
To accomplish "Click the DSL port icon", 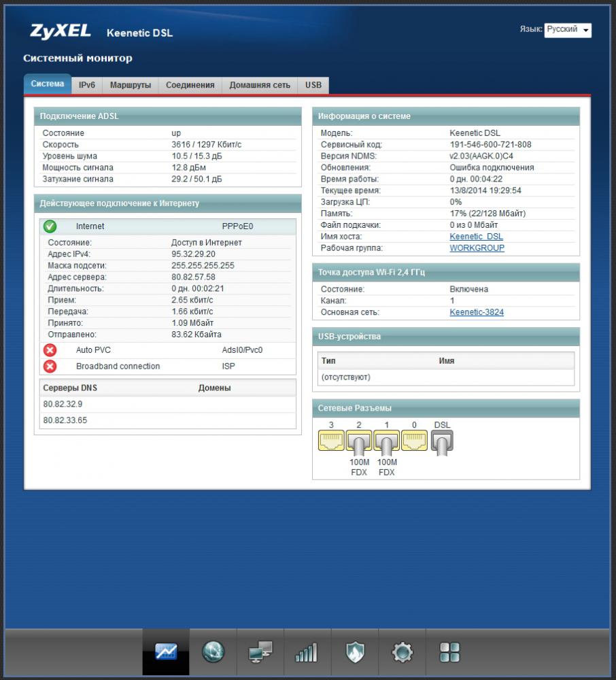I will (442, 442).
